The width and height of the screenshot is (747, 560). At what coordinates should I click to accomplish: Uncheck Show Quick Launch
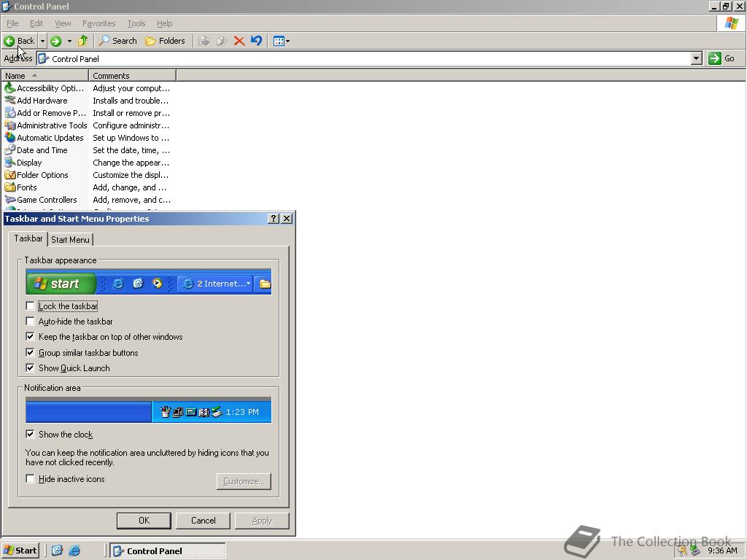30,368
